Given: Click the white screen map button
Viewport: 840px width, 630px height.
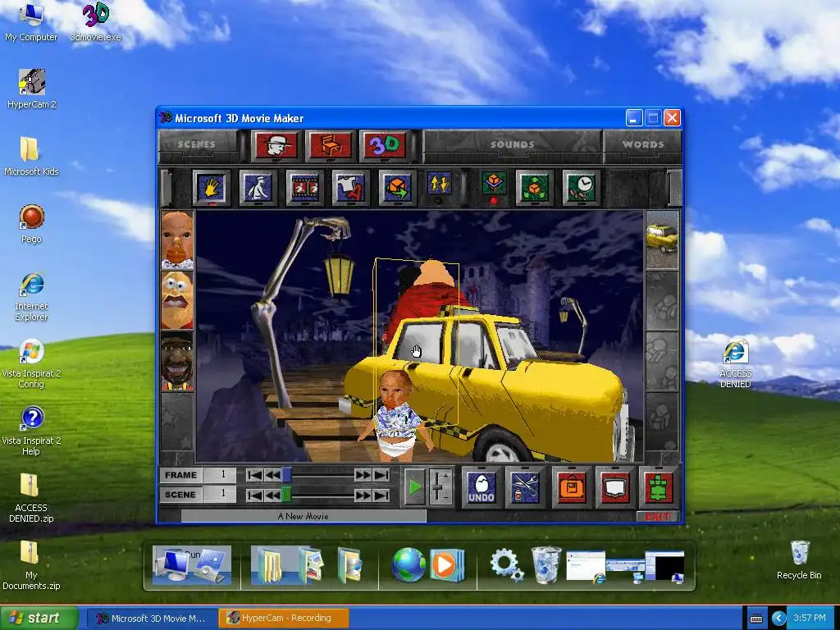Looking at the screenshot, I should coord(615,487).
